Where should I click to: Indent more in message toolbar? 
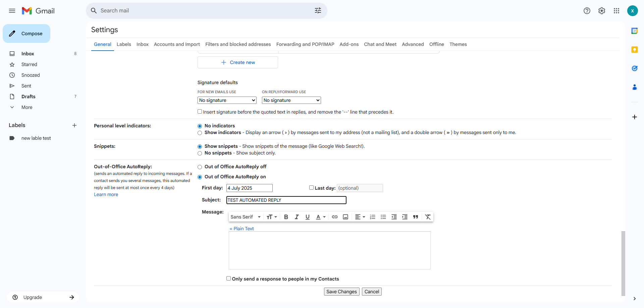tap(405, 217)
